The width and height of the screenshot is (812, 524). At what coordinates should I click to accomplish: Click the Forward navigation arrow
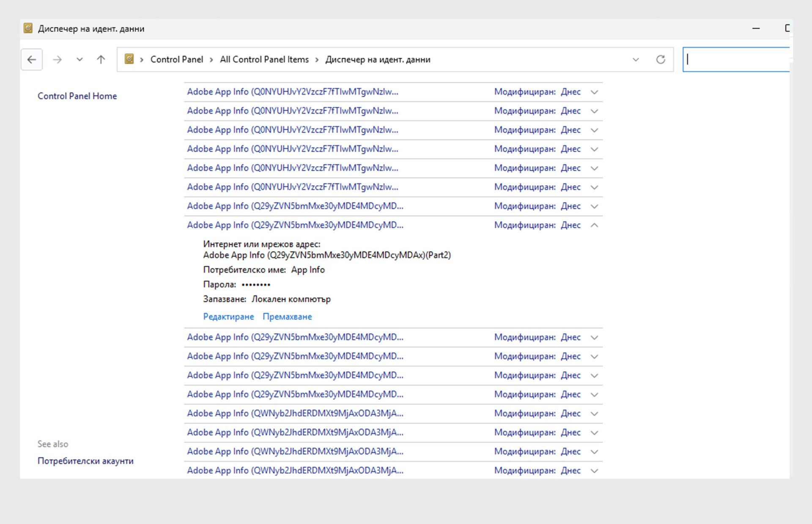(x=57, y=60)
